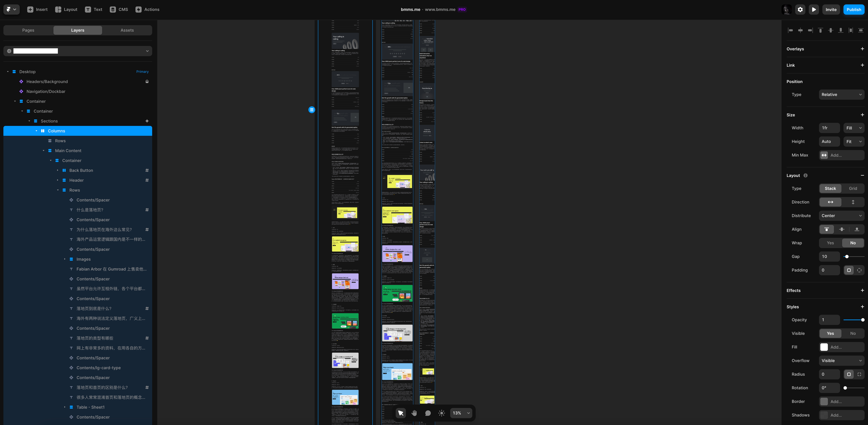Adjust the Gap slider handle
This screenshot has width=868, height=425.
pyautogui.click(x=847, y=257)
